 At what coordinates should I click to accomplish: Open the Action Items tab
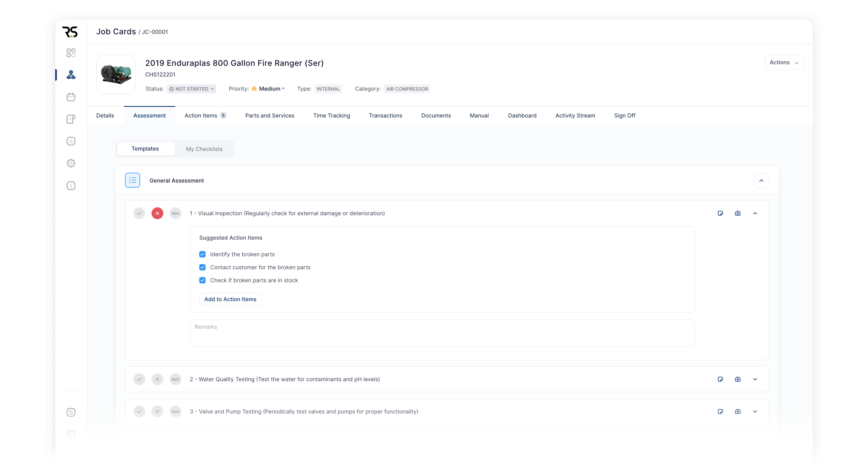pyautogui.click(x=205, y=116)
